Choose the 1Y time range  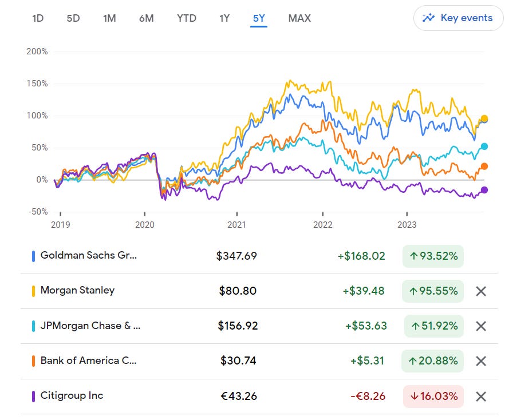pyautogui.click(x=224, y=18)
